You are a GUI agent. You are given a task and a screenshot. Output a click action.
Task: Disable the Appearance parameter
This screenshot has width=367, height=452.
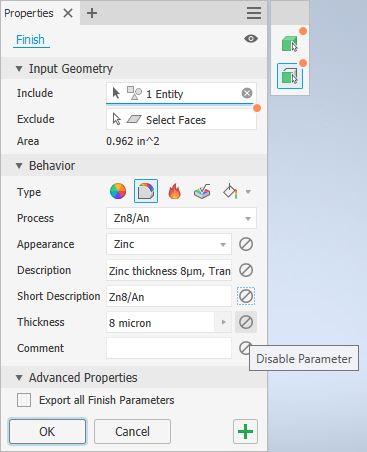pos(246,244)
